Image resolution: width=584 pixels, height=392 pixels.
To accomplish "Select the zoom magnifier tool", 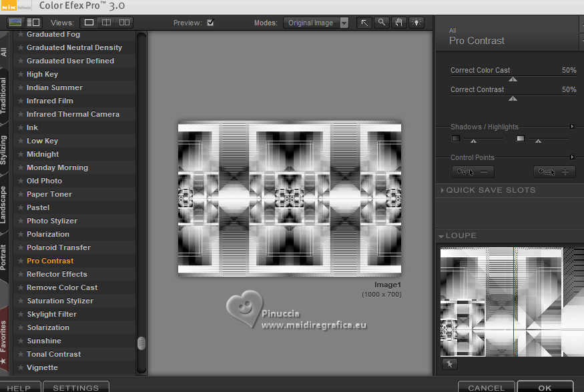I will [x=381, y=23].
